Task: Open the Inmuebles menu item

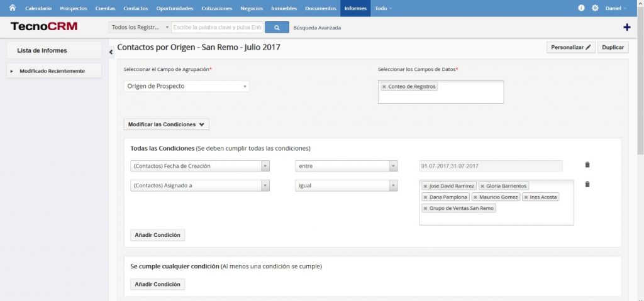Action: tap(284, 8)
